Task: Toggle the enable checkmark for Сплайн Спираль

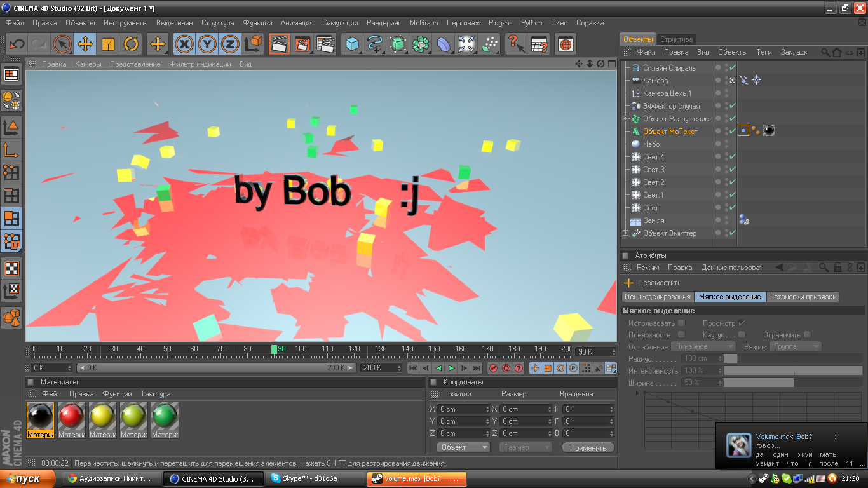Action: (x=733, y=68)
